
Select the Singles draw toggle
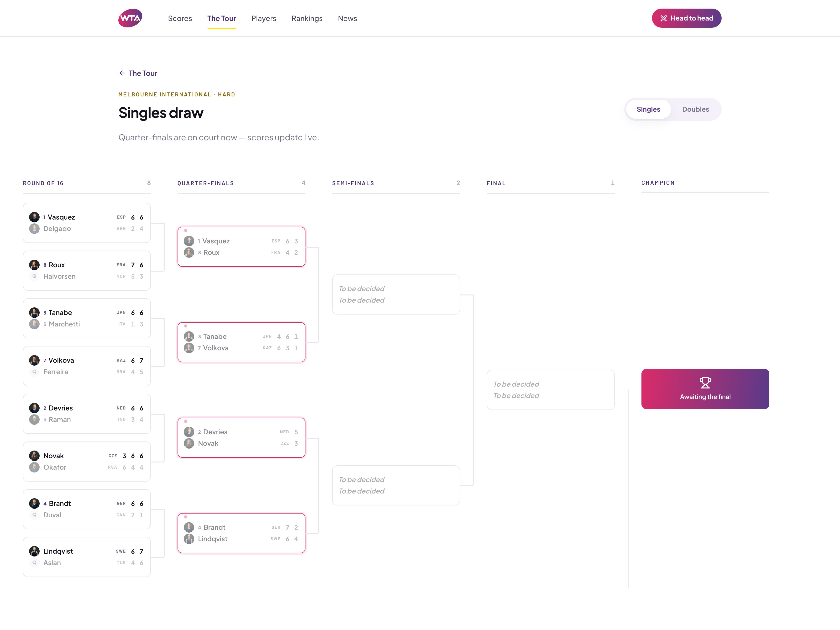[x=648, y=109]
